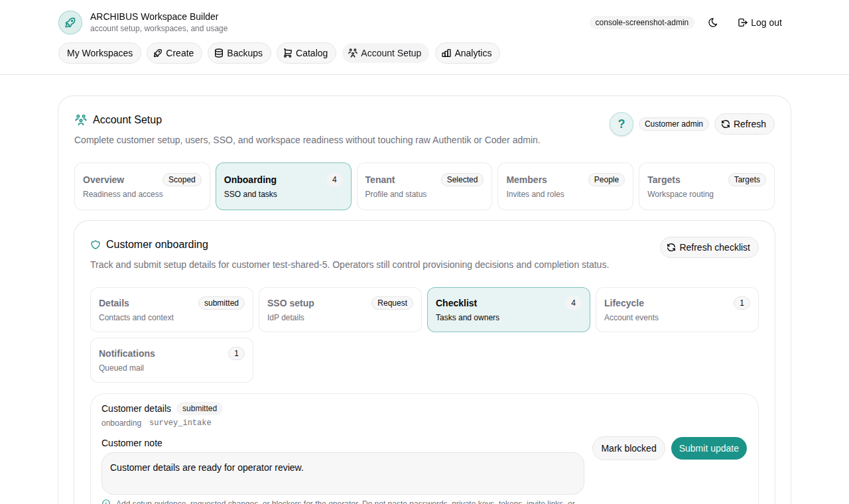Select the Targets tab
The image size is (849, 504).
coord(706,186)
